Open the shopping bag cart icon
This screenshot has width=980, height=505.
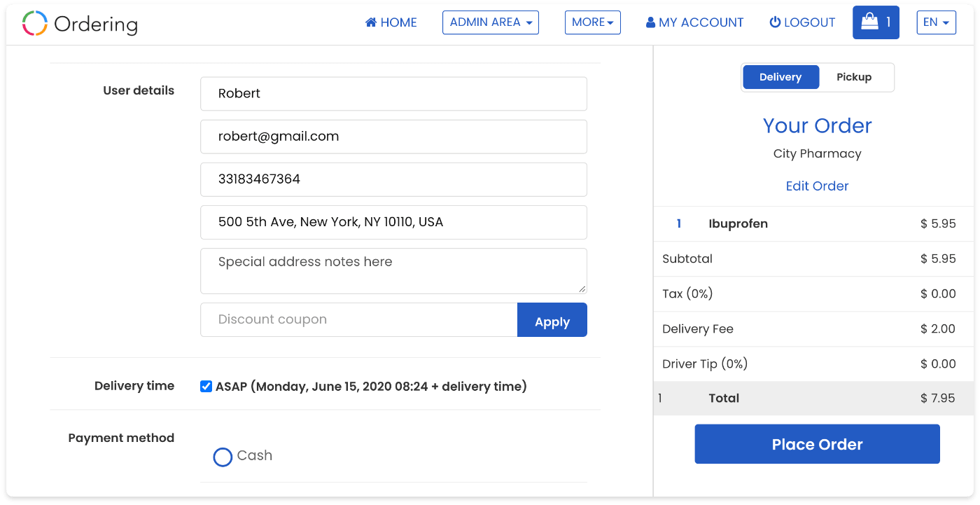pos(876,22)
